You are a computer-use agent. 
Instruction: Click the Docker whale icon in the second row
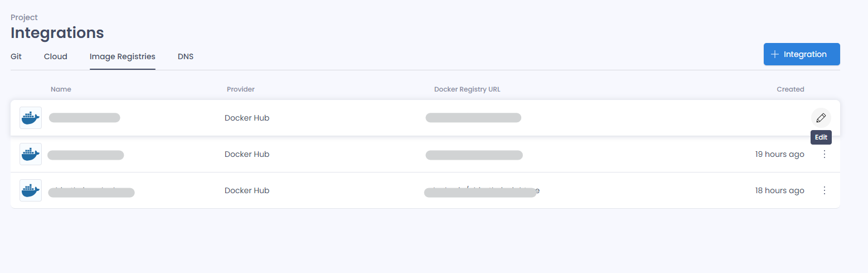(x=31, y=154)
